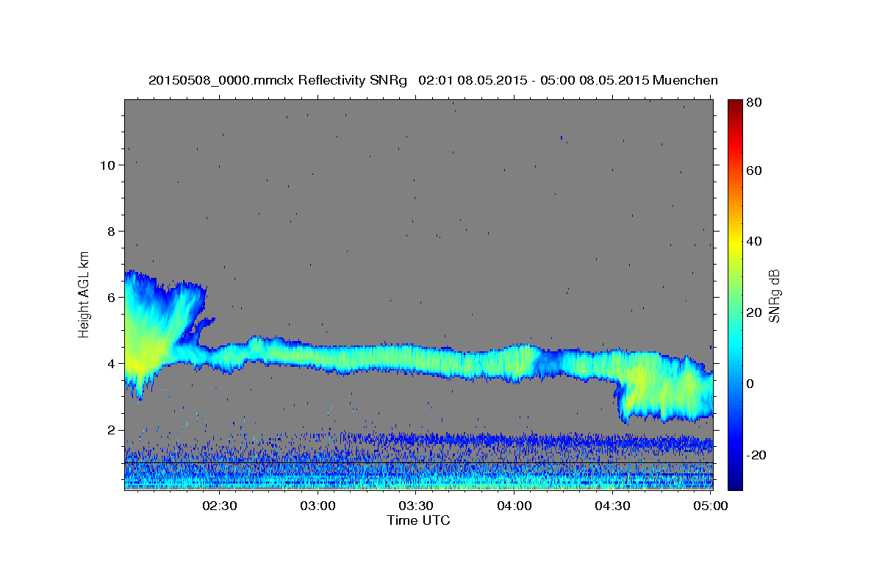Click the cloud band at 03:30
The height and width of the screenshot is (588, 882).
[x=416, y=358]
